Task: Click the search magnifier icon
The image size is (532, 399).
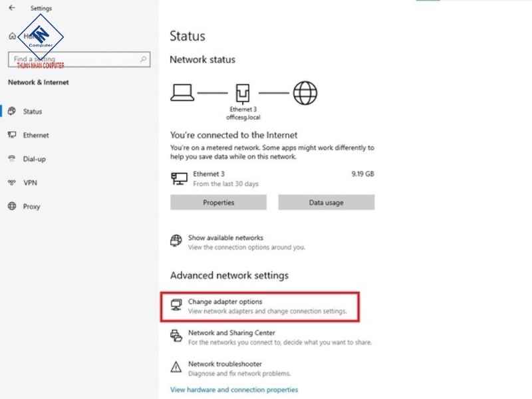Action: (144, 59)
